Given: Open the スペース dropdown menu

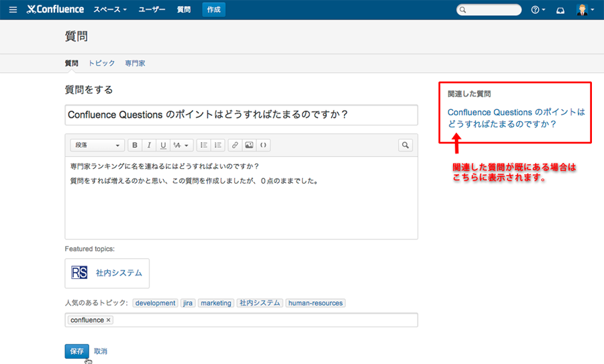Looking at the screenshot, I should click(110, 9).
